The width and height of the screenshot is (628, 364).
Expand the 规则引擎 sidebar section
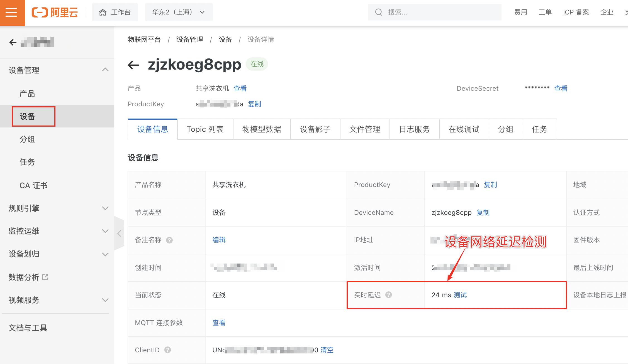point(105,208)
